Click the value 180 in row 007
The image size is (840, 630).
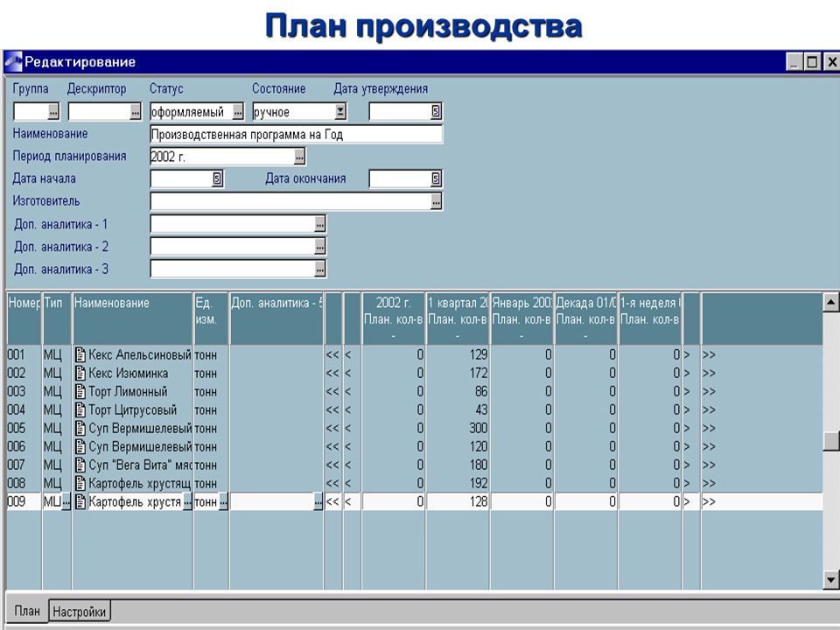[479, 465]
